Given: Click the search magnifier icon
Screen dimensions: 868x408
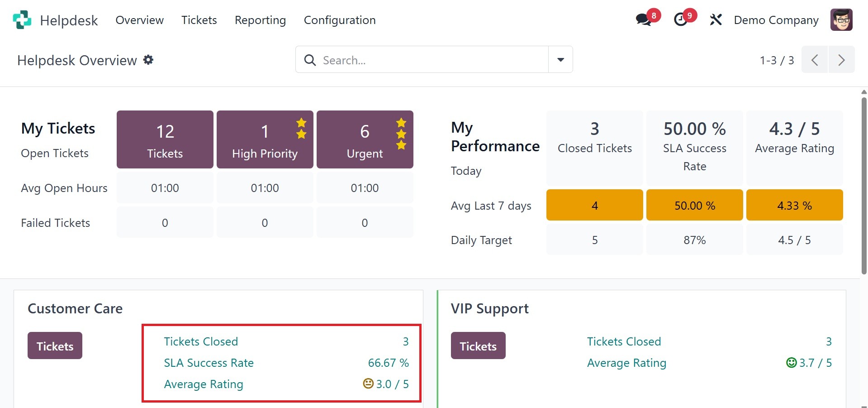Looking at the screenshot, I should click(x=310, y=60).
